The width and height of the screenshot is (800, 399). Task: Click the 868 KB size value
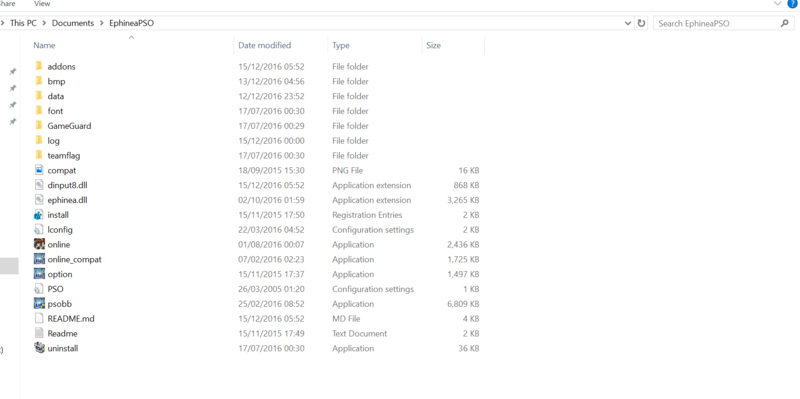point(466,185)
